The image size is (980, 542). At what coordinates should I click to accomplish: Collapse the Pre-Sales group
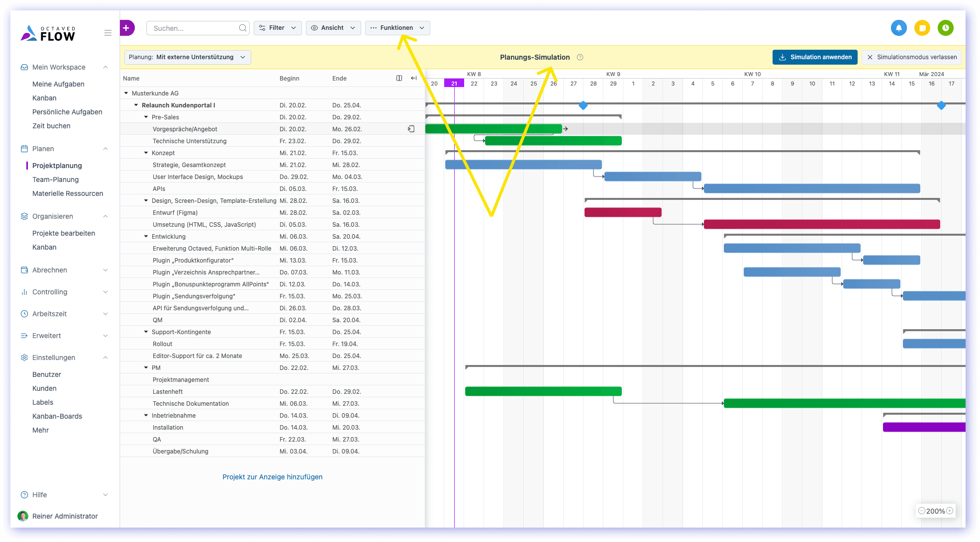[x=146, y=117]
